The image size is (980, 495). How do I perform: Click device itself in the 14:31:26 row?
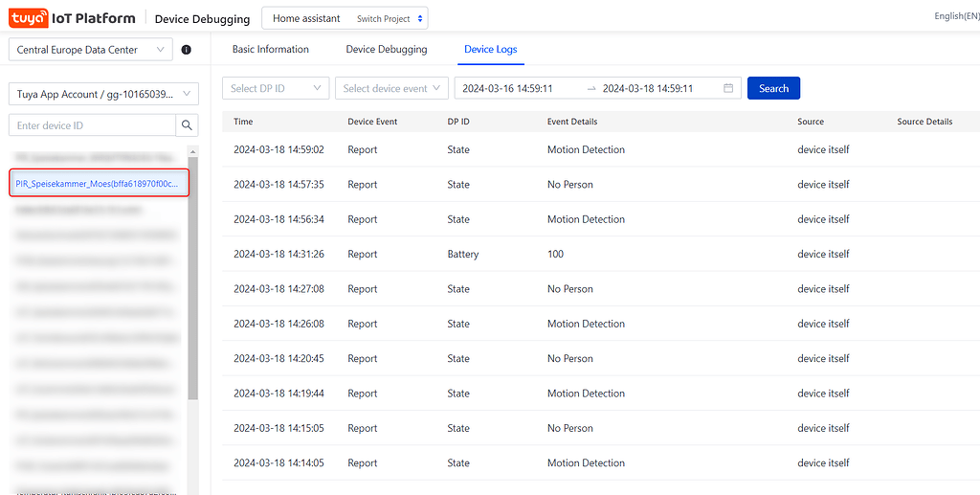[823, 254]
